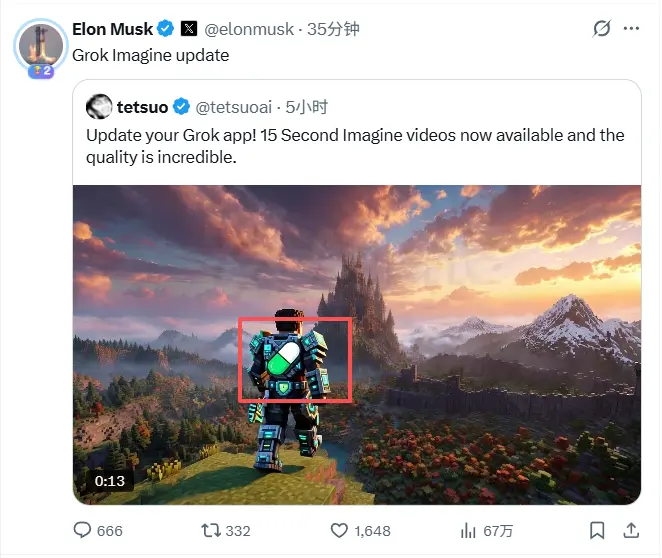The image size is (662, 558).
Task: Click the reply comment icon
Action: 82,530
